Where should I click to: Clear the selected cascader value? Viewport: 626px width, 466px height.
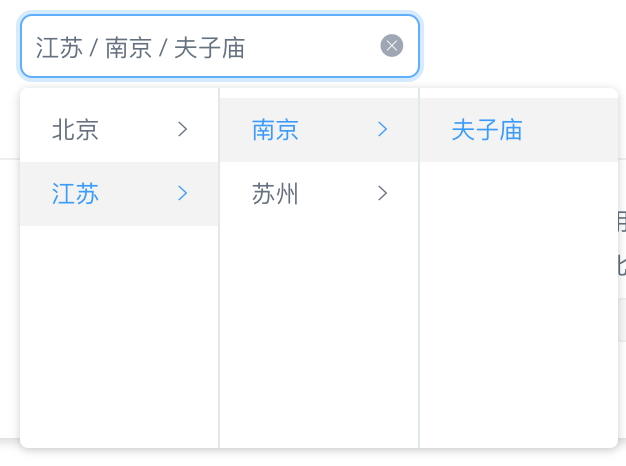[x=392, y=46]
